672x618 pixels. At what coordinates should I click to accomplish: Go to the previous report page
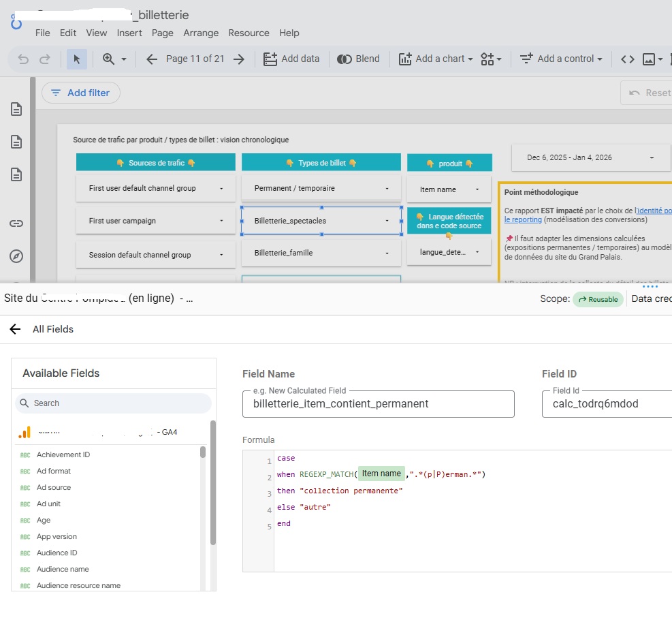coord(152,59)
